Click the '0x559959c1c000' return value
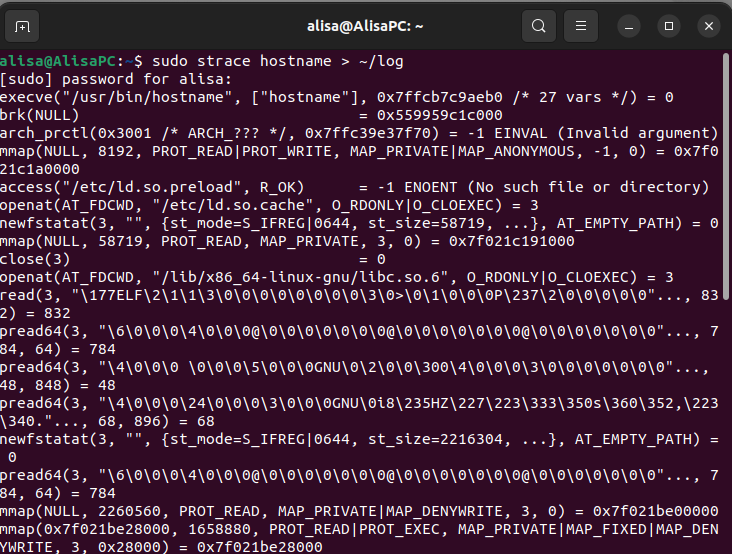The height and width of the screenshot is (554, 732). click(440, 115)
